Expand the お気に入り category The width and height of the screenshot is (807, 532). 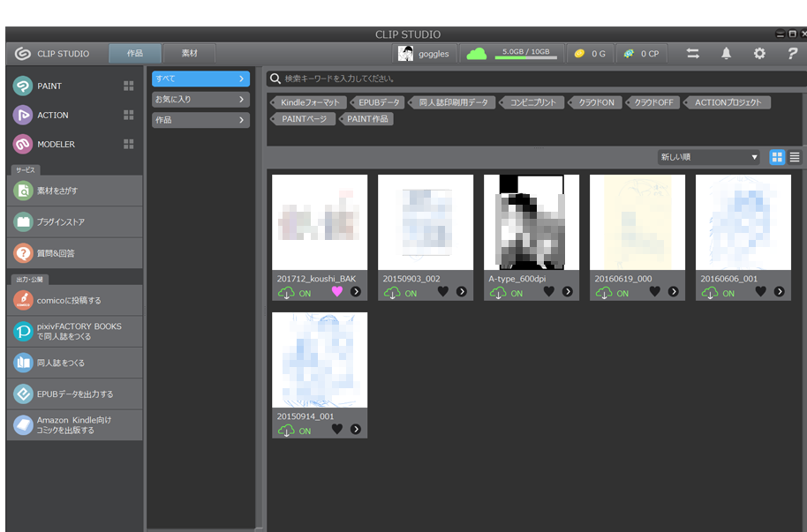click(x=200, y=100)
